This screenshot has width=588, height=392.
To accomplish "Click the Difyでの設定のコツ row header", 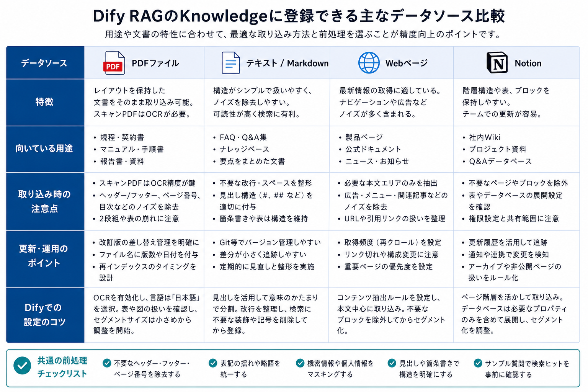I will pyautogui.click(x=44, y=315).
